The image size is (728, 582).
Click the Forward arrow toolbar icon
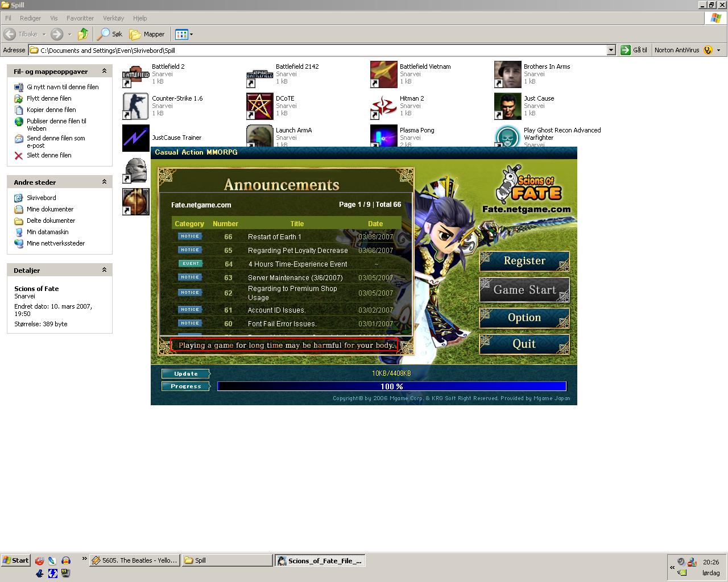57,34
